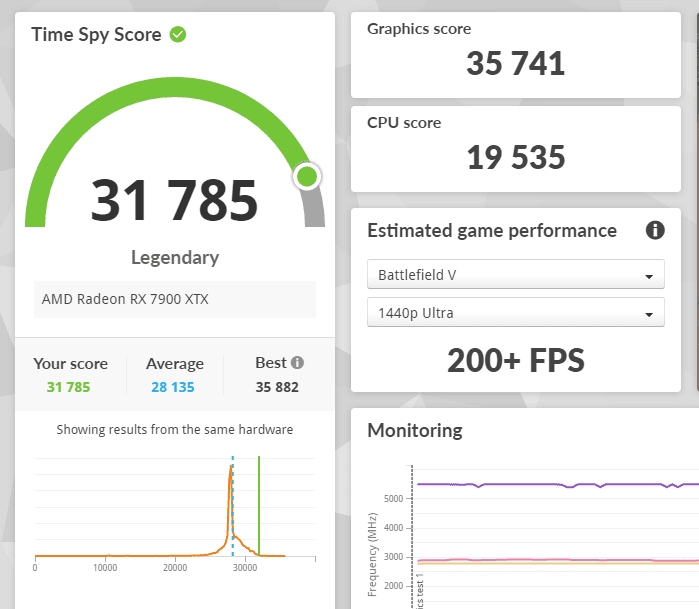Screen dimensions: 699x609
Task: Click the Legendary rating label
Action: tap(175, 258)
